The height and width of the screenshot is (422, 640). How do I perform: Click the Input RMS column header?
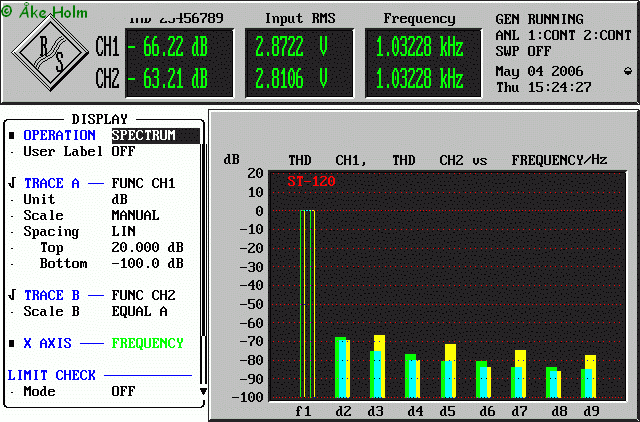click(300, 18)
